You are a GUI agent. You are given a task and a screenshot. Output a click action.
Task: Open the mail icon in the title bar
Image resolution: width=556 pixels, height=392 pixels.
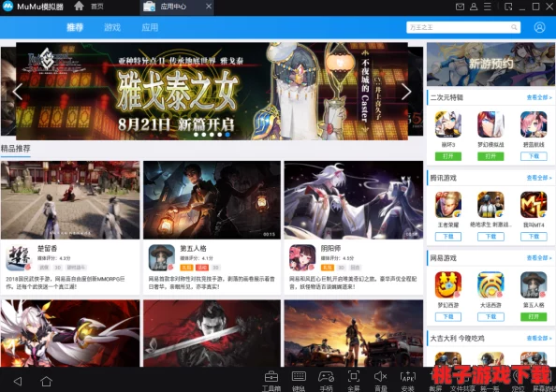(460, 7)
